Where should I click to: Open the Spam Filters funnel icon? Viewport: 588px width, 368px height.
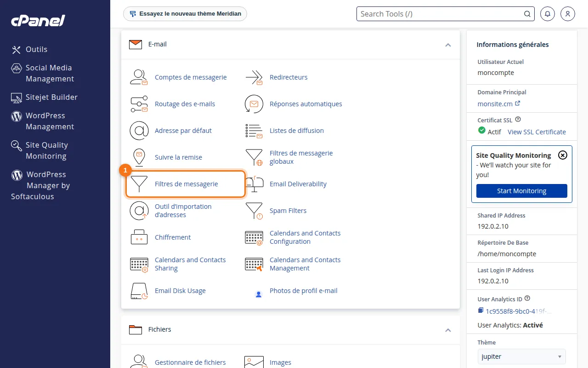(x=254, y=211)
